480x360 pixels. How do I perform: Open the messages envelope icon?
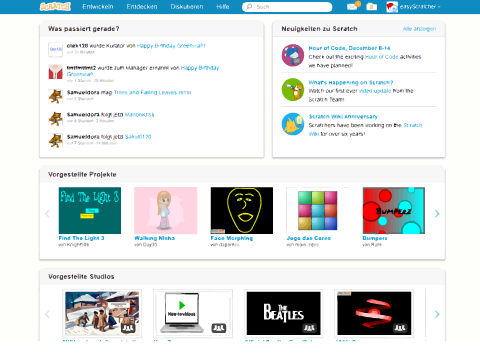click(352, 7)
